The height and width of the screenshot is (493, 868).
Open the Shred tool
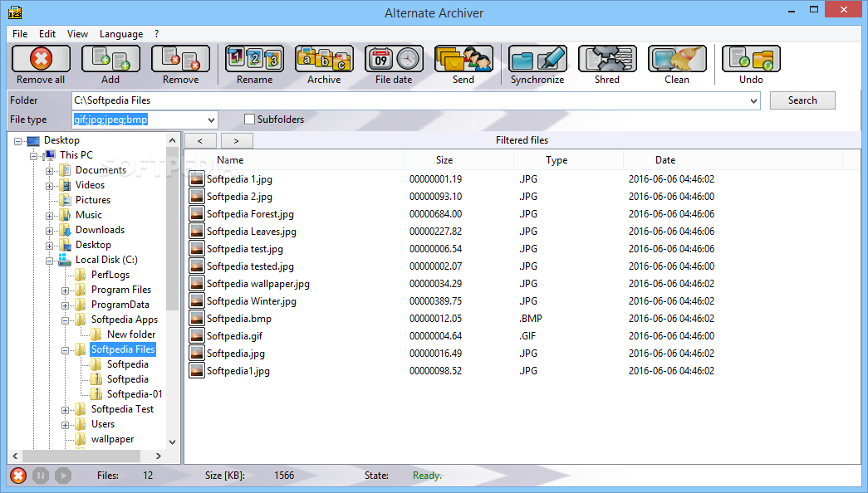pyautogui.click(x=607, y=59)
